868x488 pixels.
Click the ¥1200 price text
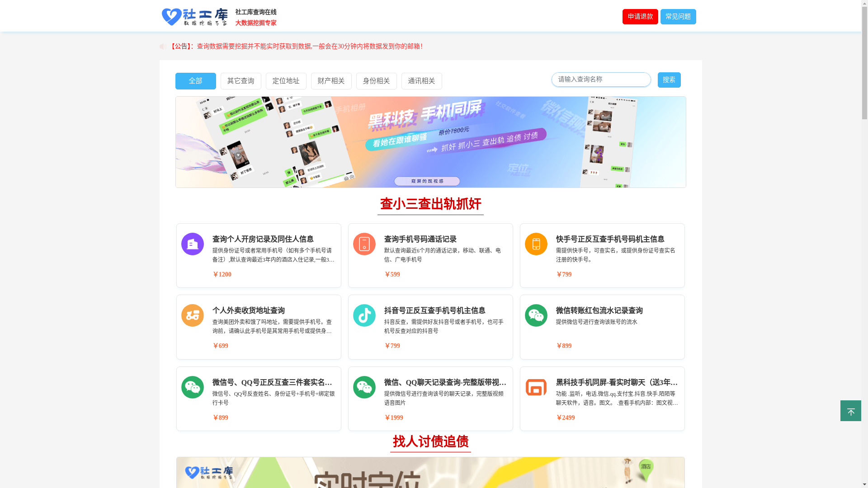pos(222,274)
